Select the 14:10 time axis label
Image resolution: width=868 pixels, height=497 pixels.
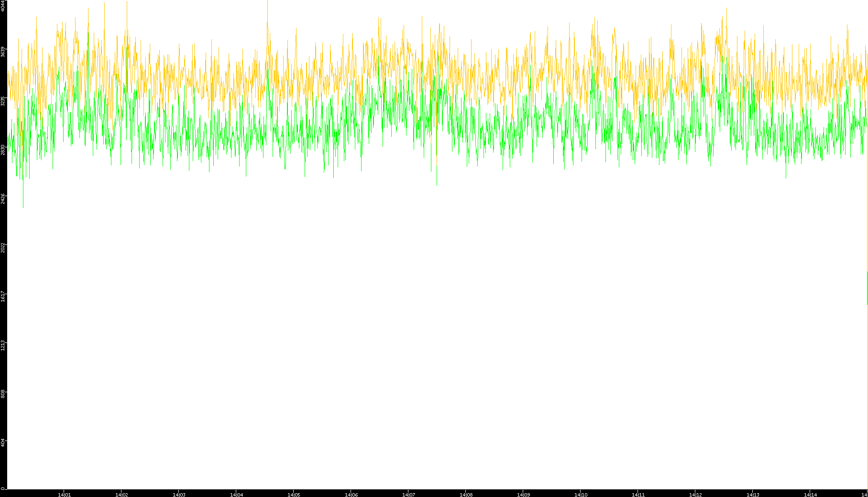(581, 495)
